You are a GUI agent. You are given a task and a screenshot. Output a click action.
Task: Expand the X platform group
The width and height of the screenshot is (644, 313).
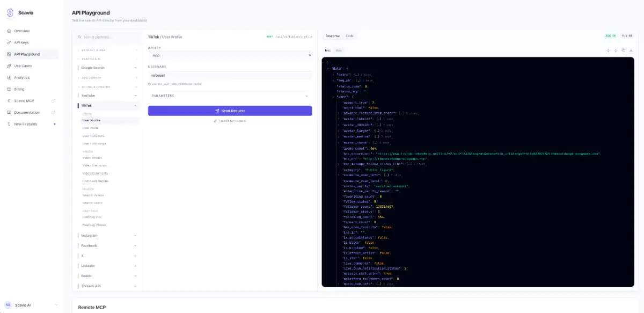click(x=107, y=256)
